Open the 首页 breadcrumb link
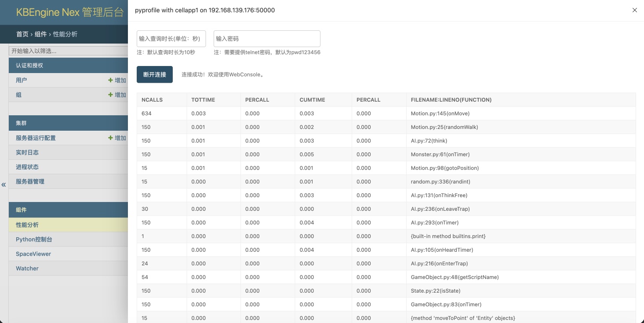This screenshot has height=323, width=644. pos(22,34)
